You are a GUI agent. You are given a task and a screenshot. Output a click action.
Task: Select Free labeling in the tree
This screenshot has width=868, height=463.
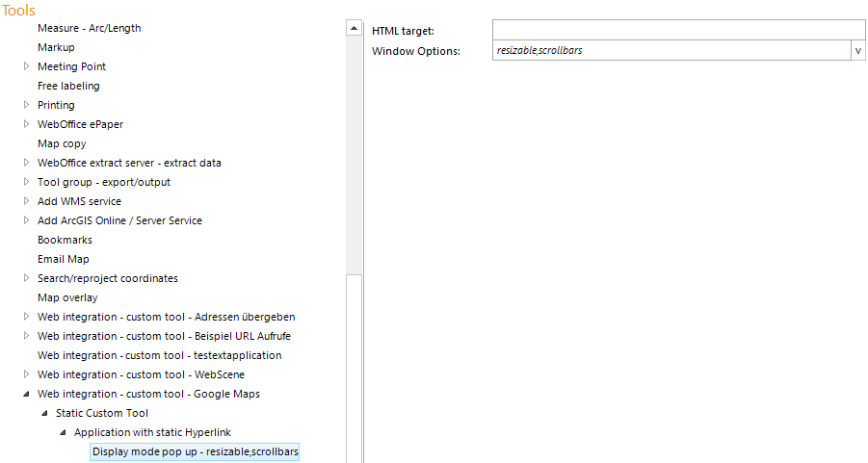pyautogui.click(x=68, y=86)
